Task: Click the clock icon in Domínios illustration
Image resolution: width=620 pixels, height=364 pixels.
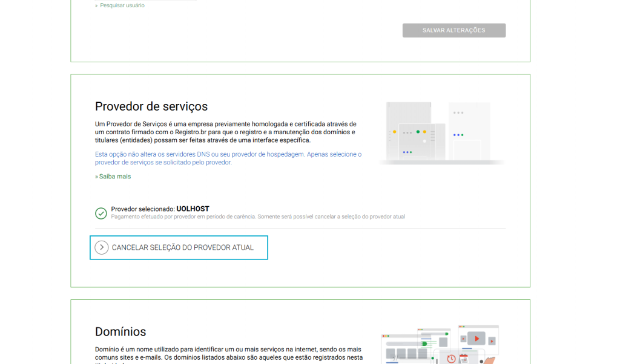Action: click(451, 359)
